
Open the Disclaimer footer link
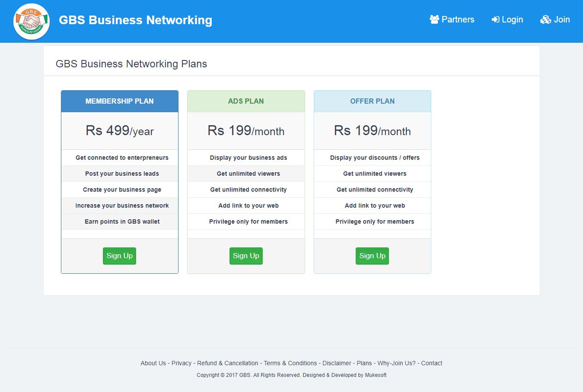click(337, 363)
